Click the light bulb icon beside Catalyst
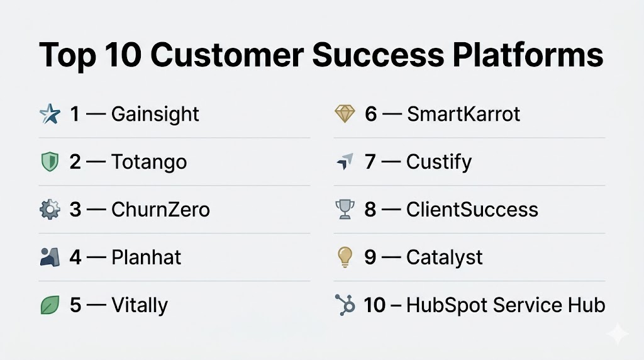644x360 pixels. tap(345, 257)
